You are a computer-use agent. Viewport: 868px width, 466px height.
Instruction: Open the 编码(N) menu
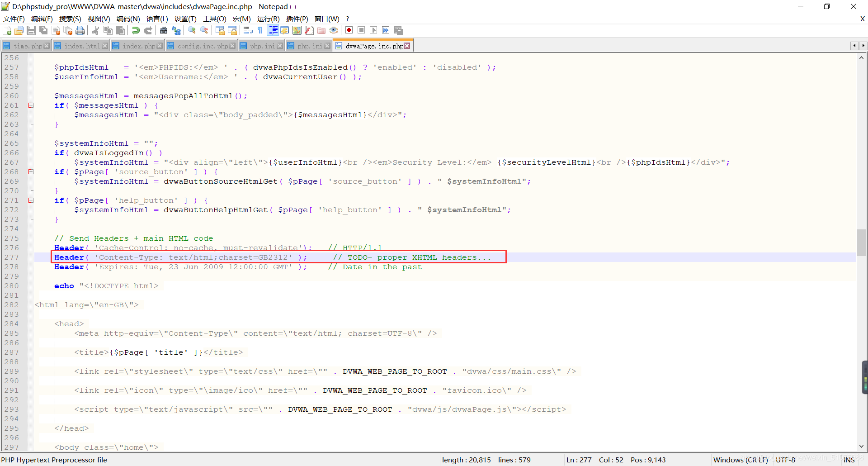point(128,19)
